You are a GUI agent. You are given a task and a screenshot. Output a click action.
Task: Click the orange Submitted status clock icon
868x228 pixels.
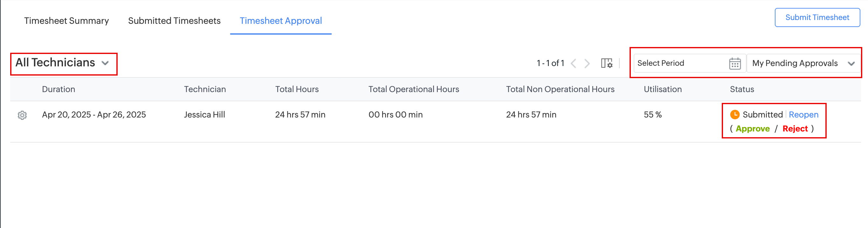[734, 115]
